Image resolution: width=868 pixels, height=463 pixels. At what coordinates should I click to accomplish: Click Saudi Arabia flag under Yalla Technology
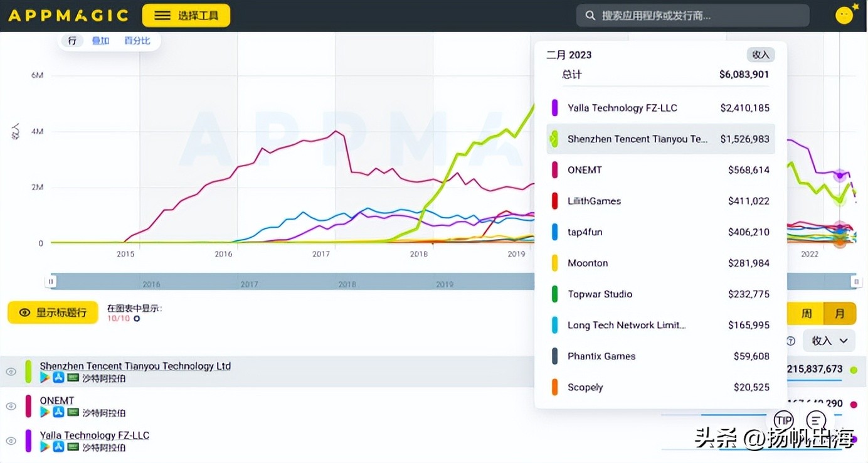pos(73,447)
